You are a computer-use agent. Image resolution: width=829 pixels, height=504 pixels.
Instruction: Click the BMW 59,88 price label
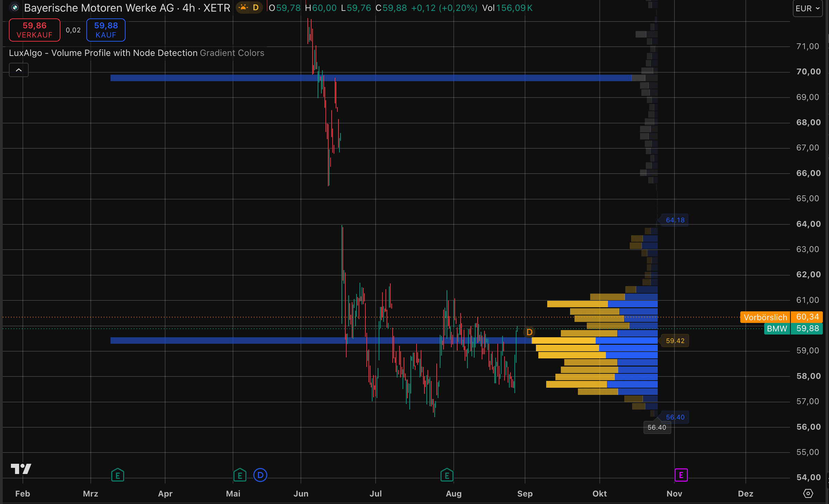click(794, 329)
